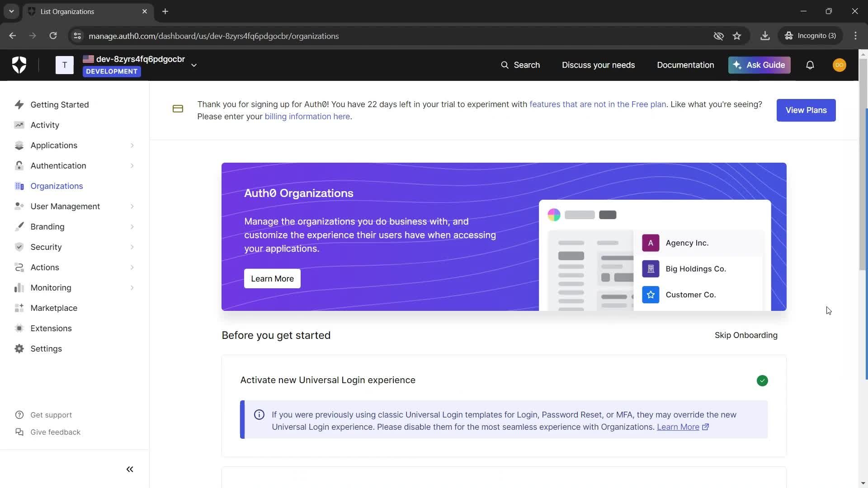The width and height of the screenshot is (868, 488).
Task: Click the Marketplace icon in sidebar
Action: 19,308
